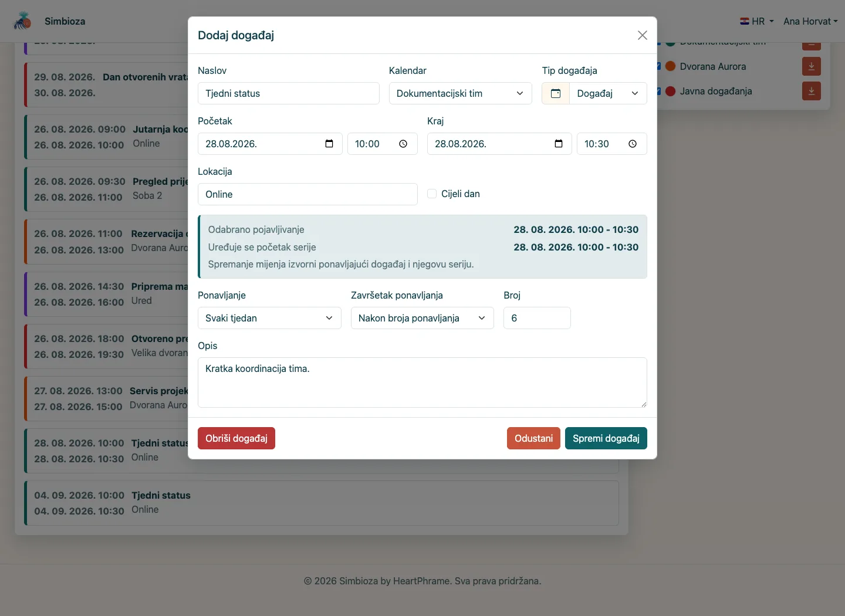The width and height of the screenshot is (845, 616).
Task: Open the Jutarnja event at 26. 08. 09:00
Action: pyautogui.click(x=106, y=137)
